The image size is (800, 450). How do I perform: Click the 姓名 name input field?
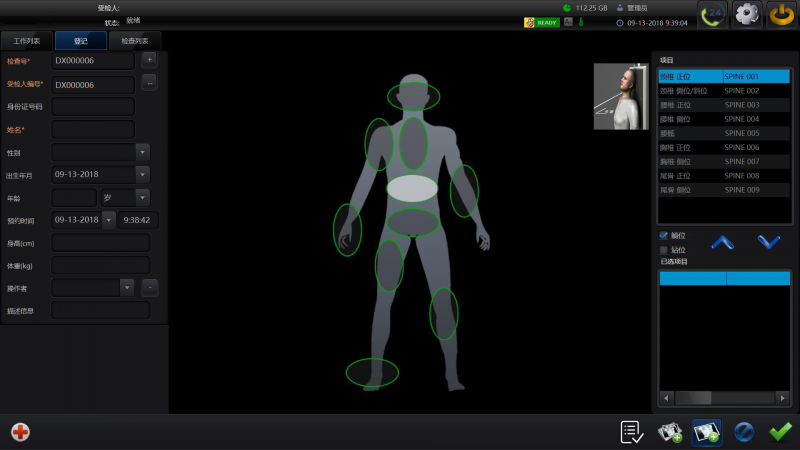tap(93, 129)
